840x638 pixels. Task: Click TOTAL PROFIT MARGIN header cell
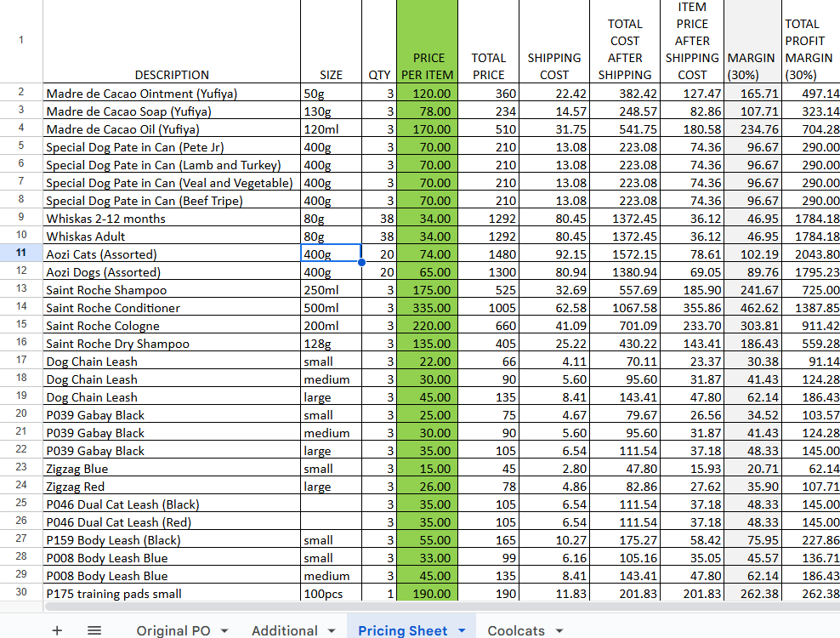click(x=811, y=41)
